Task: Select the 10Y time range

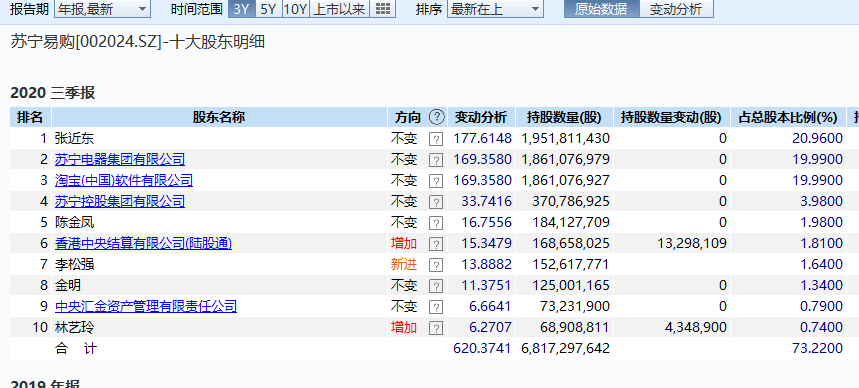Action: (296, 9)
